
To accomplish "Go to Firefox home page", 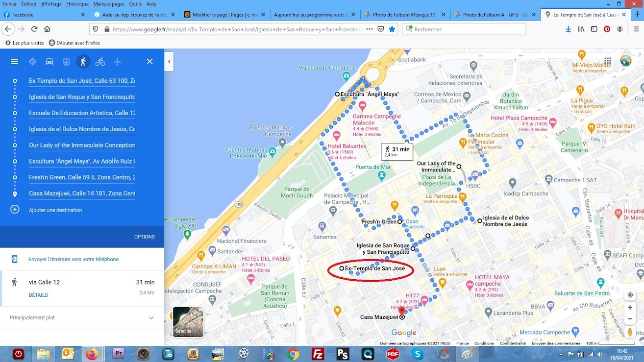I will [x=47, y=29].
